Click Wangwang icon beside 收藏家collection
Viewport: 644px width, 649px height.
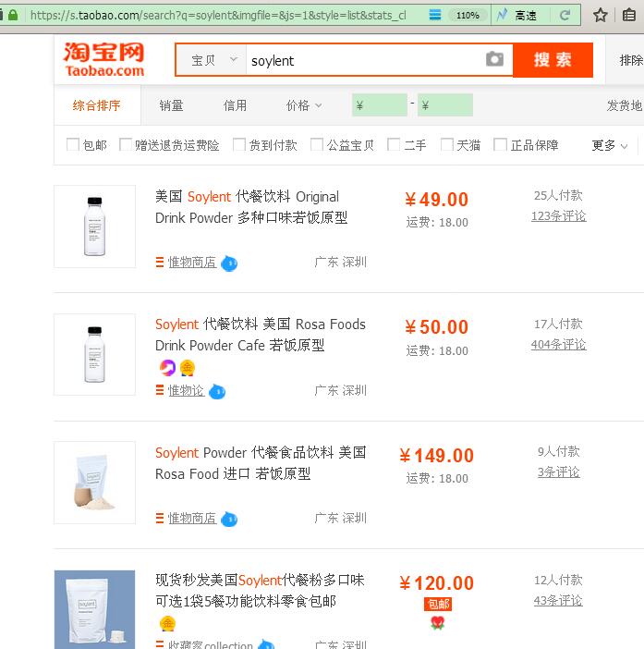pyautogui.click(x=266, y=644)
